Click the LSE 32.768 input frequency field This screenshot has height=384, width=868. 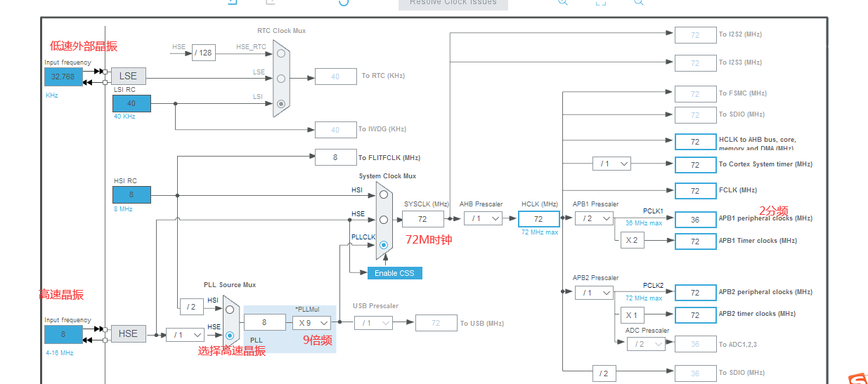[63, 77]
